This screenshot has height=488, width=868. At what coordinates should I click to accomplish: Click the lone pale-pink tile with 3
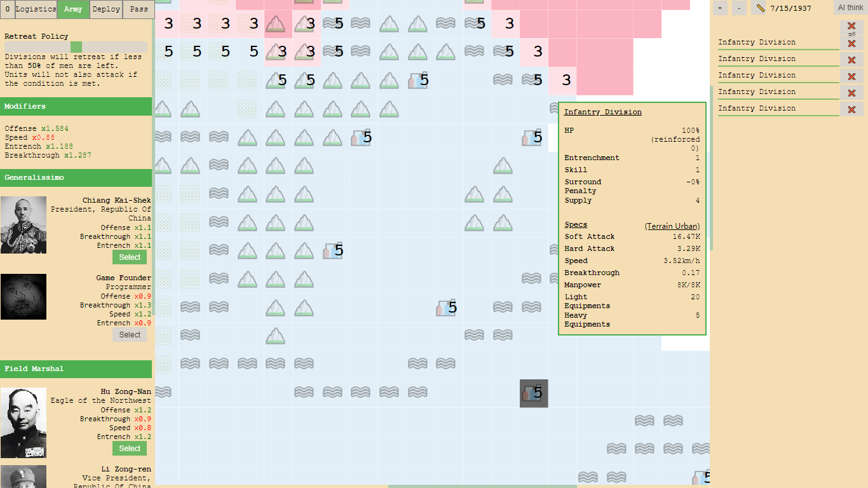[563, 81]
